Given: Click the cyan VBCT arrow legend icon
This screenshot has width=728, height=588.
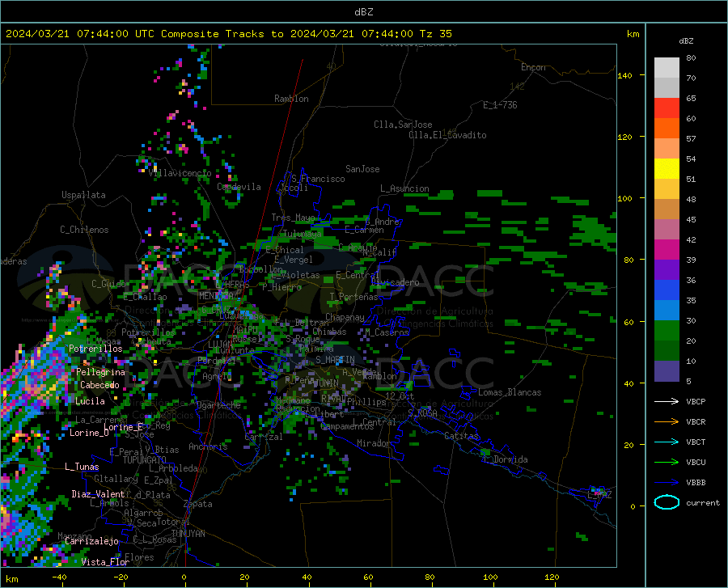Looking at the screenshot, I should click(x=667, y=442).
